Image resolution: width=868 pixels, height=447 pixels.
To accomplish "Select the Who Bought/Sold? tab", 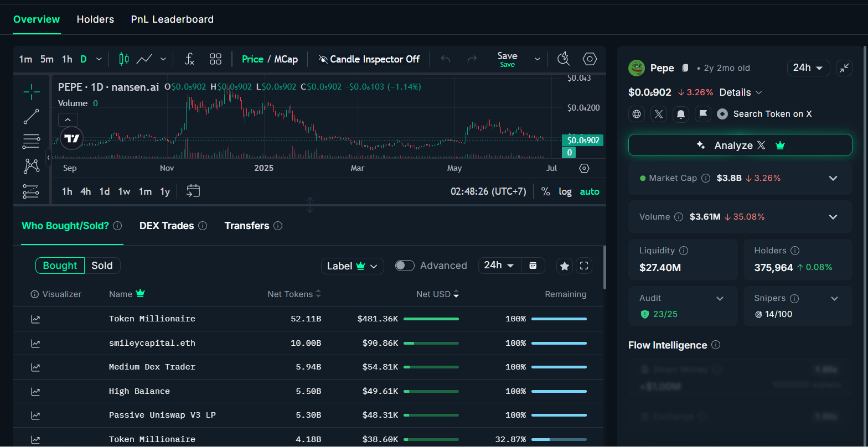I will click(65, 226).
